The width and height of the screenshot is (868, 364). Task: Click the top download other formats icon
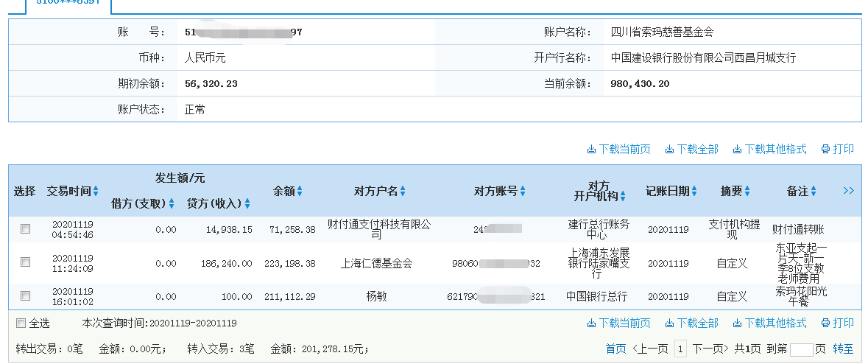pyautogui.click(x=737, y=149)
